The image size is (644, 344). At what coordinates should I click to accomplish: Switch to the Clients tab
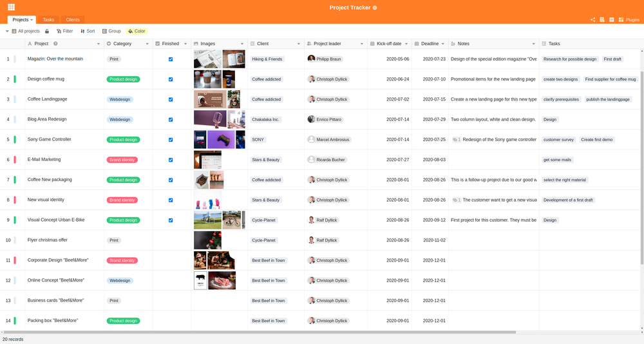[x=73, y=20]
